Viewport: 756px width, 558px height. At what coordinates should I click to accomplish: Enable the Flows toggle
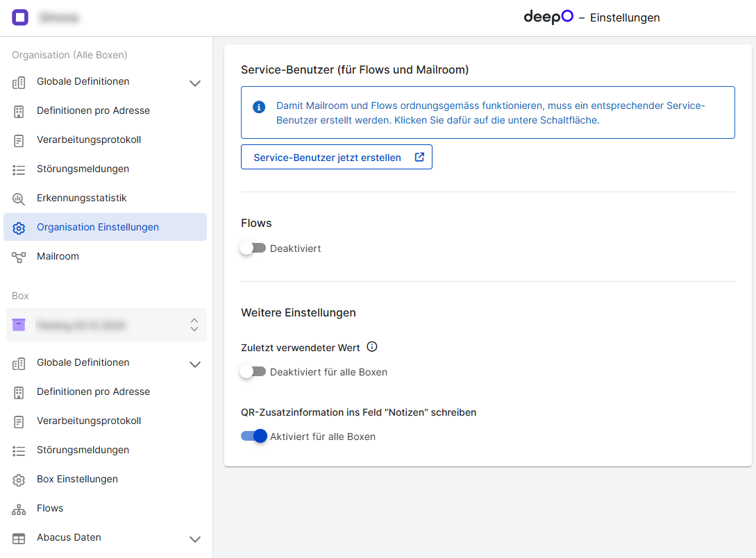click(253, 248)
